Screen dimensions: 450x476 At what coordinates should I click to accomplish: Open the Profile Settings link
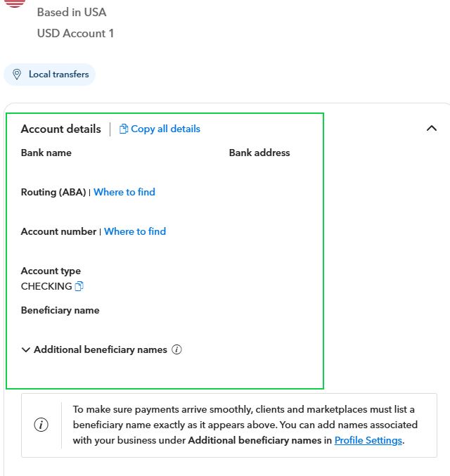368,440
